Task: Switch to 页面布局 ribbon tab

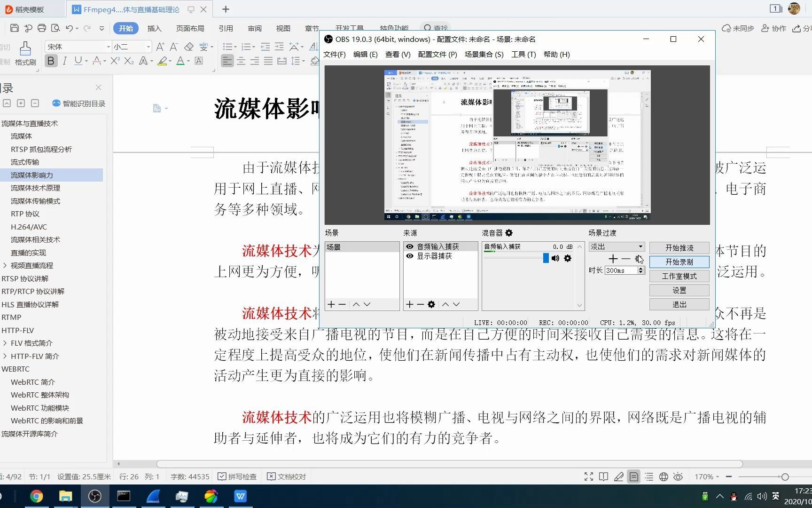Action: coord(190,28)
